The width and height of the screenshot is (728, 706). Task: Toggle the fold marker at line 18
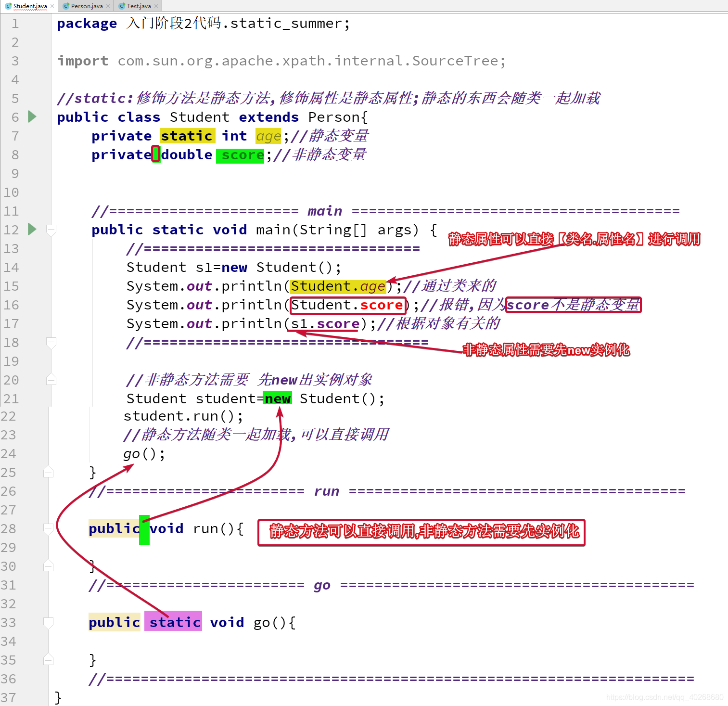[51, 343]
